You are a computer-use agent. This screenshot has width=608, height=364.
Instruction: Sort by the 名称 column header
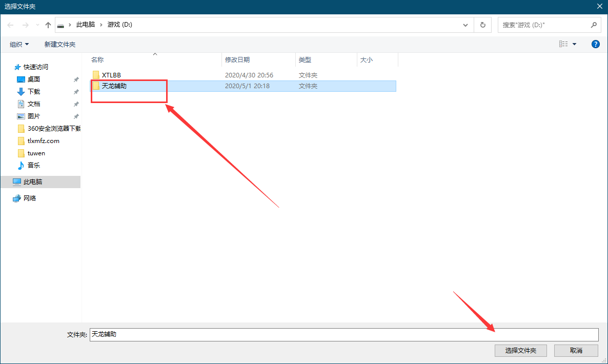tap(97, 59)
